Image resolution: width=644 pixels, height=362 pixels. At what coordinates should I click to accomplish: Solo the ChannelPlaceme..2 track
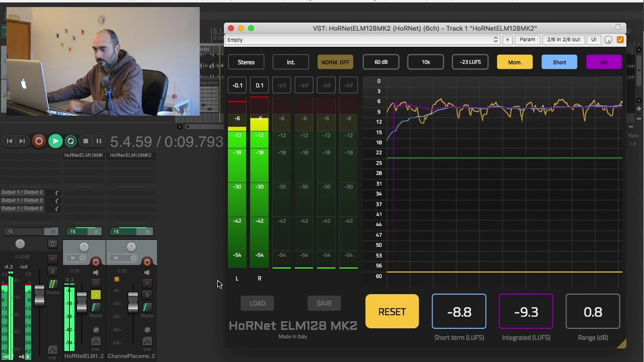[147, 295]
